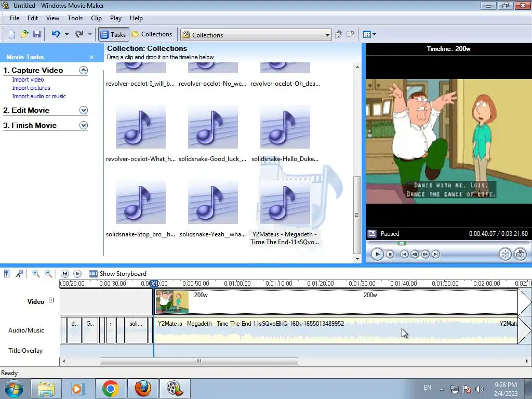Viewport: 532px width, 399px height.
Task: Rewind the timeline to start
Action: [65, 273]
